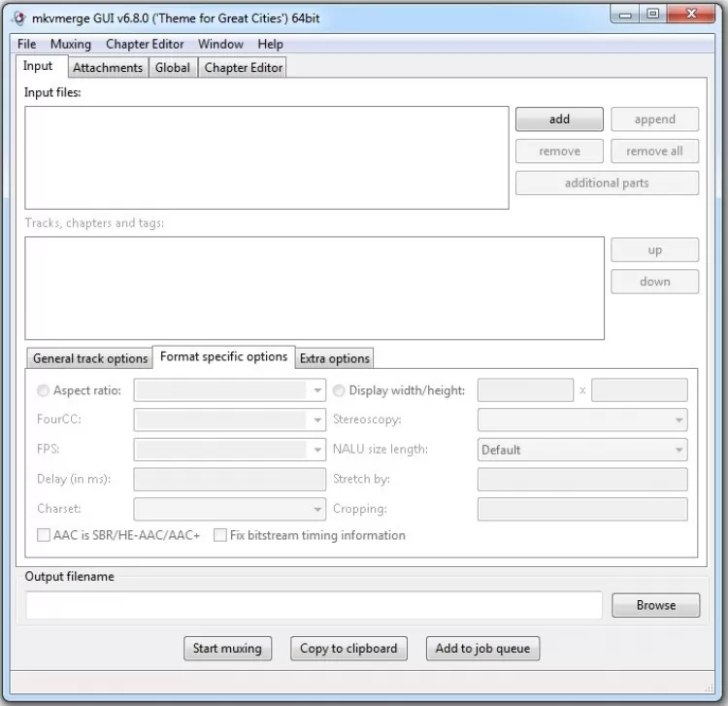Click the display height input field
Viewport: 728px width, 706px height.
(640, 390)
